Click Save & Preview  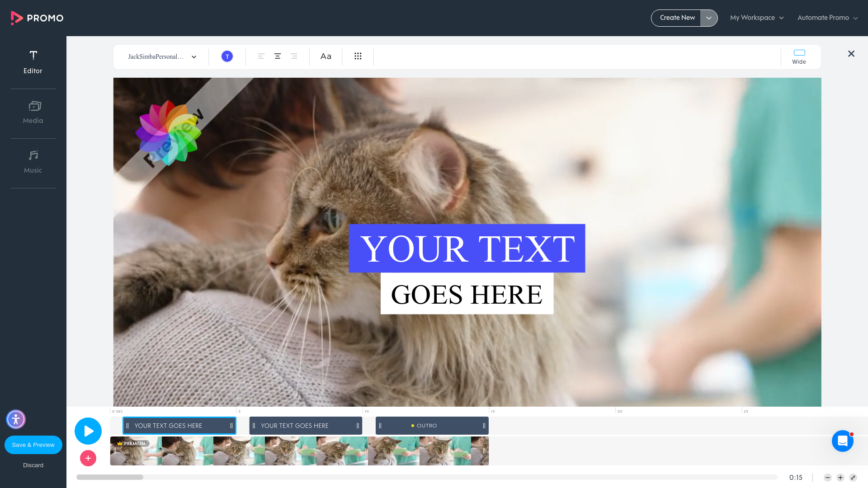pos(33,445)
